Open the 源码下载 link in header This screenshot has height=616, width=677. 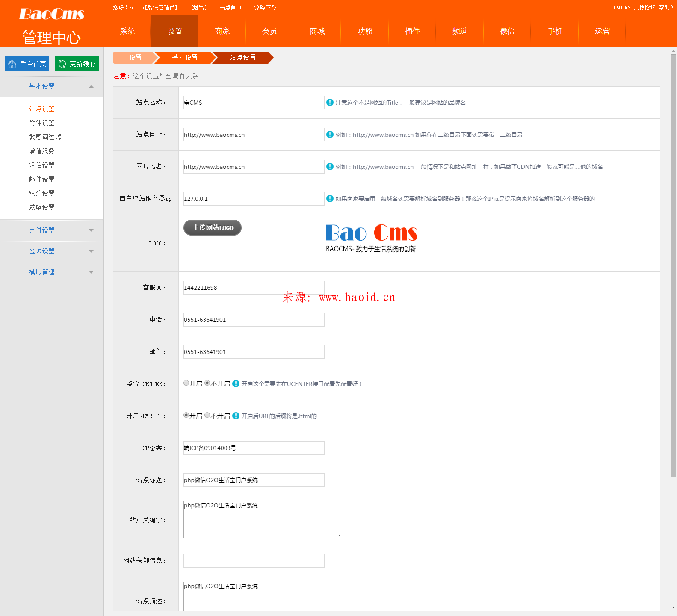pos(265,7)
